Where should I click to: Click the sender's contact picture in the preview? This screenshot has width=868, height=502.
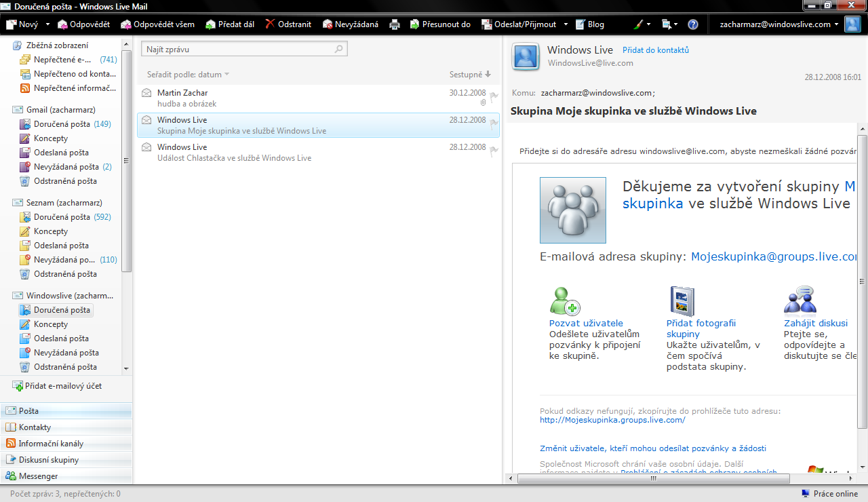(526, 56)
